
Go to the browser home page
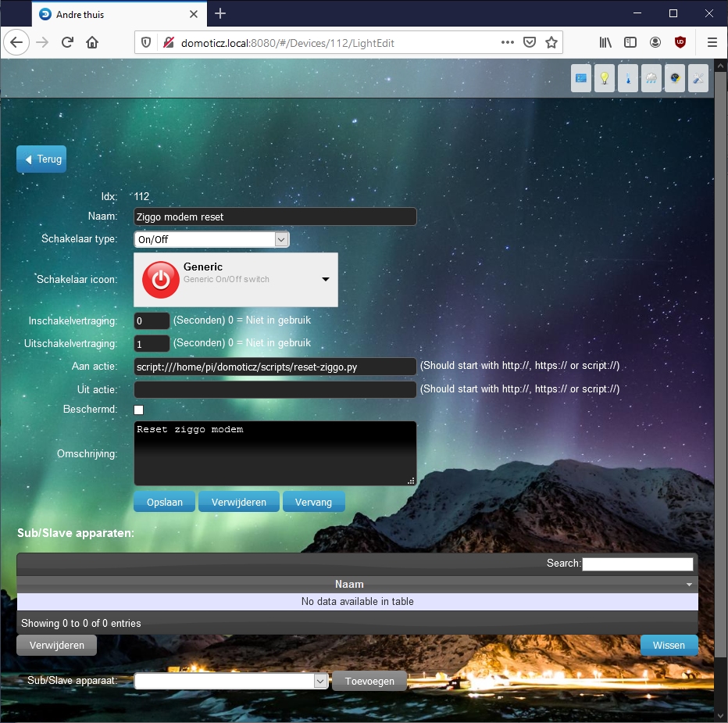click(x=92, y=43)
